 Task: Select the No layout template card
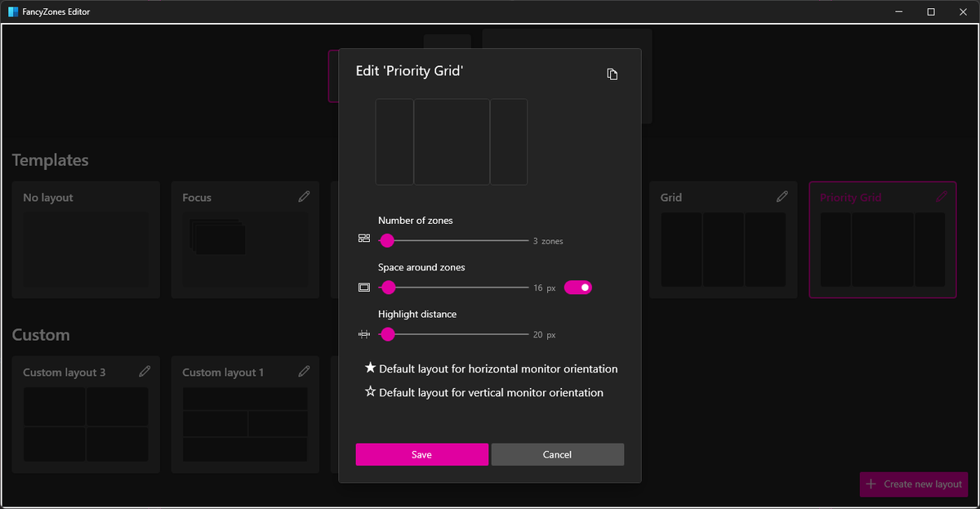coord(85,239)
